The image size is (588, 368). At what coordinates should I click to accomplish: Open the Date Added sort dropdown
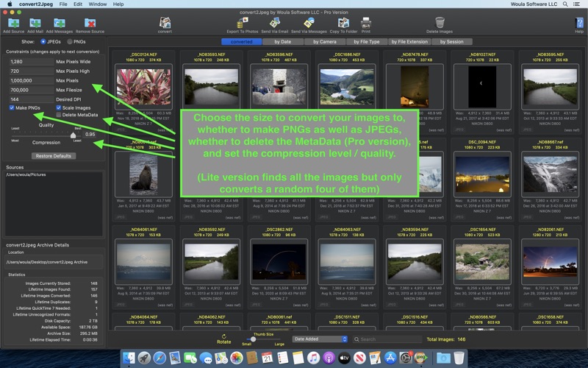[x=320, y=339]
